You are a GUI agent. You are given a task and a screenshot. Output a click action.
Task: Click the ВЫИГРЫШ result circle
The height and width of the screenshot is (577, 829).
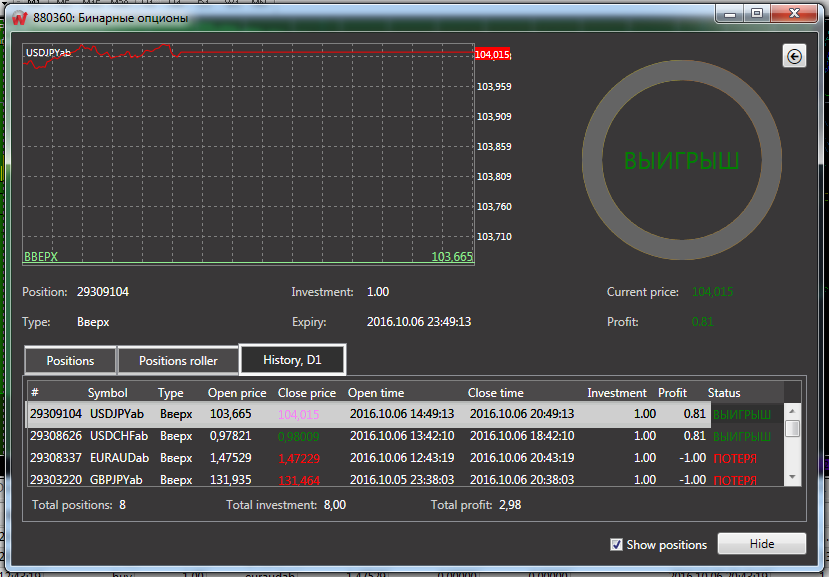[682, 161]
